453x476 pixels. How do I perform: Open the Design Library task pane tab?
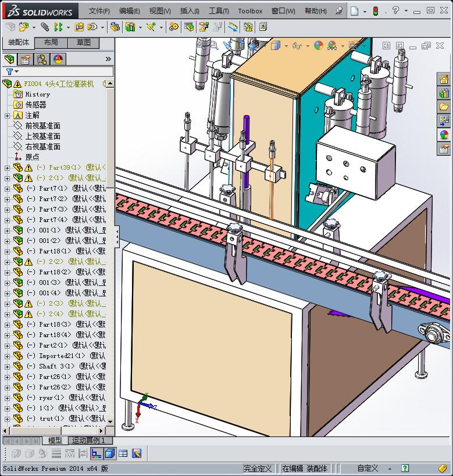[x=444, y=93]
